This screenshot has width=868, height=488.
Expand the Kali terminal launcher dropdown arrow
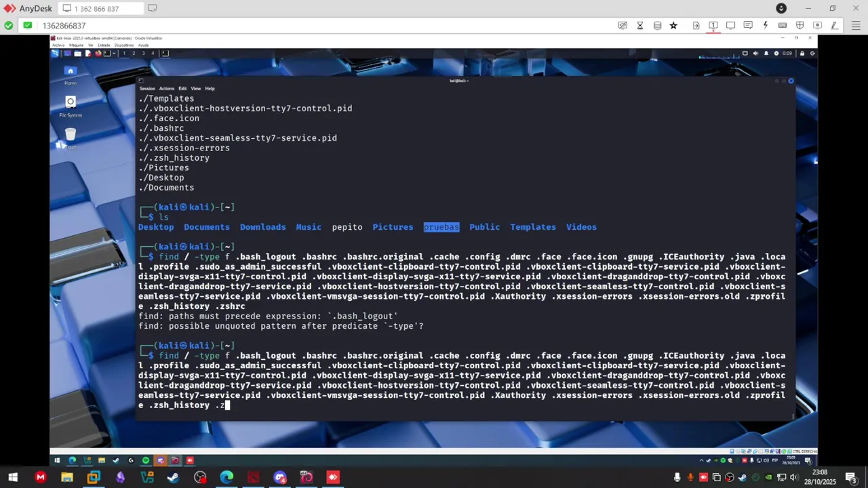tap(113, 53)
